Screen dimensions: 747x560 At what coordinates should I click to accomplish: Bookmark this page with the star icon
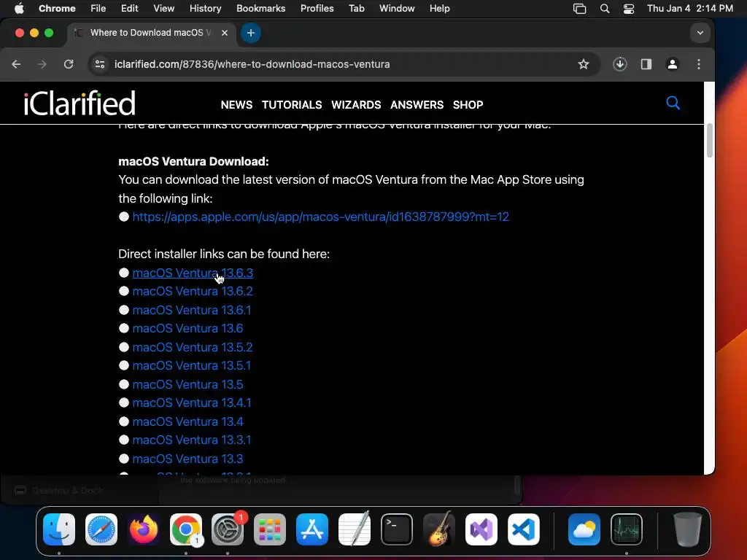pyautogui.click(x=583, y=64)
